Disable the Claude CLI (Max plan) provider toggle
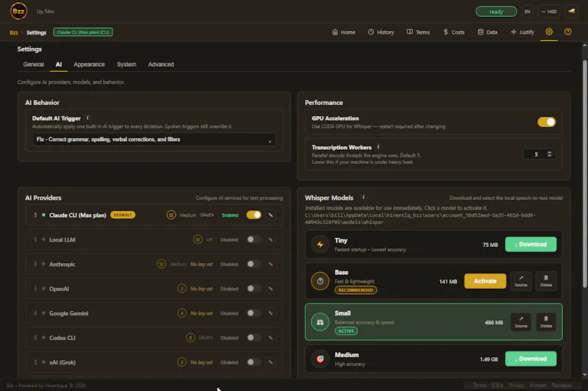This screenshot has height=391, width=588. [x=254, y=215]
